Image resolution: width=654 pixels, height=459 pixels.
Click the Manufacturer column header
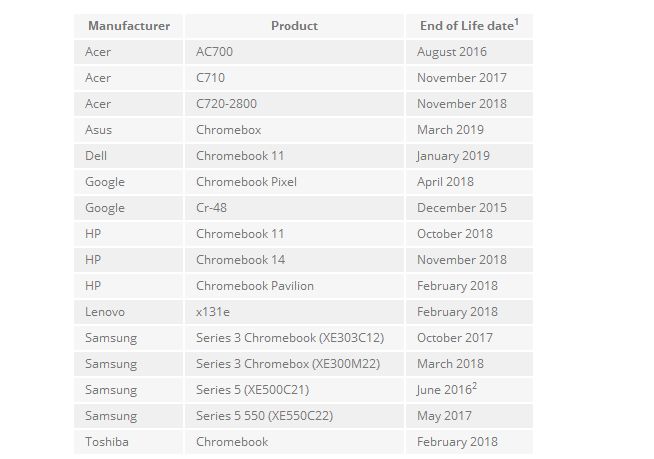tap(128, 26)
